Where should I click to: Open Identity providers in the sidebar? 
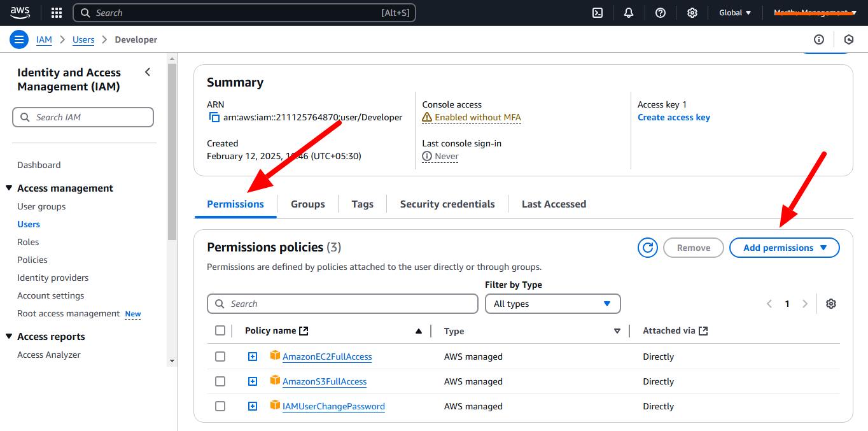(x=53, y=278)
